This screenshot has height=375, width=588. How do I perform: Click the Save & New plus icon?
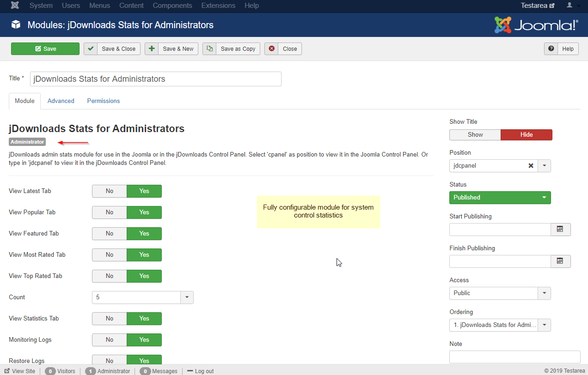[152, 48]
